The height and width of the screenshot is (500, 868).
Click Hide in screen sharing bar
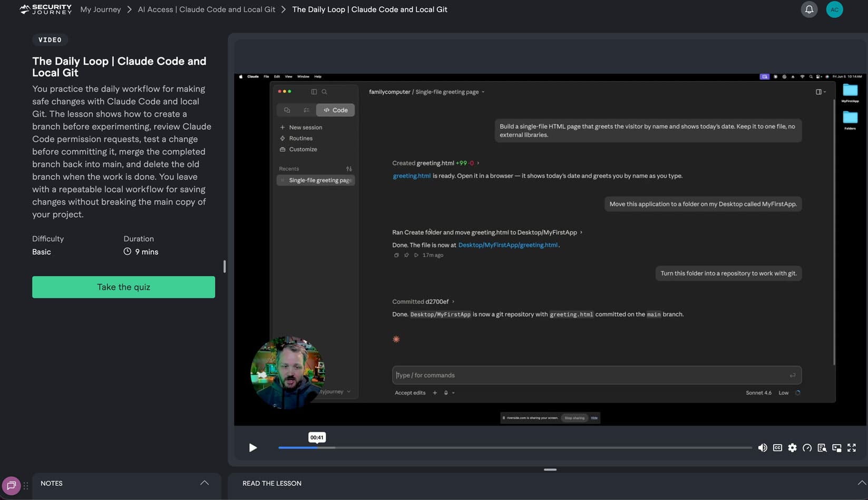click(x=594, y=418)
